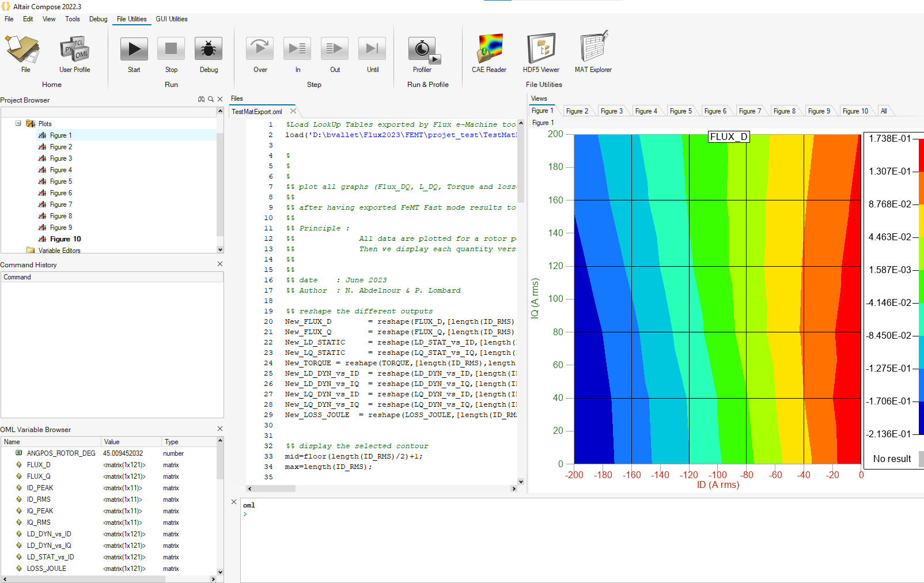The width and height of the screenshot is (924, 583).
Task: Collapse the Plots tree node
Action: pyautogui.click(x=18, y=123)
